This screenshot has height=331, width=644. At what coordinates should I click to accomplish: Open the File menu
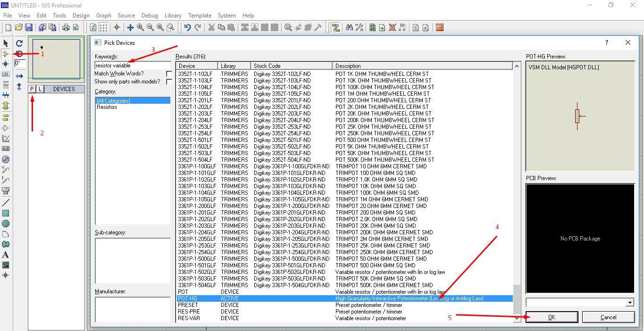8,16
